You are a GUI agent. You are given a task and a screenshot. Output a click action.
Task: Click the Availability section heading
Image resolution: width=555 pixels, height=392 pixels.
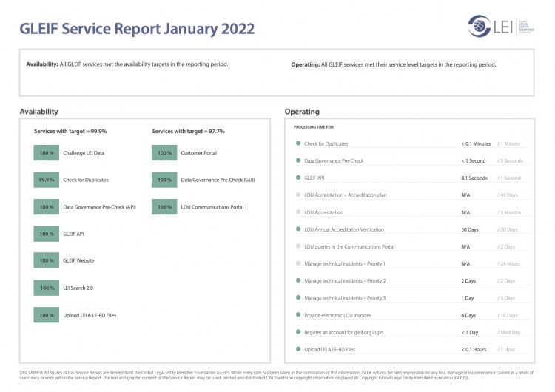[x=39, y=112]
